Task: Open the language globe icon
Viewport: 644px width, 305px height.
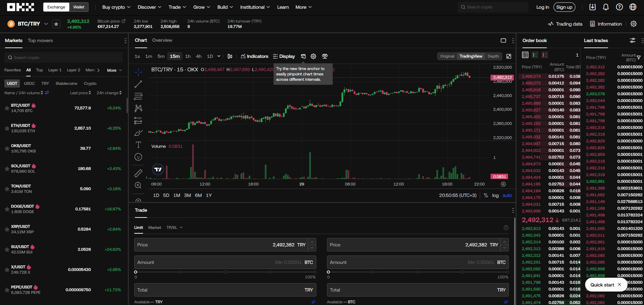Action: coord(633,7)
